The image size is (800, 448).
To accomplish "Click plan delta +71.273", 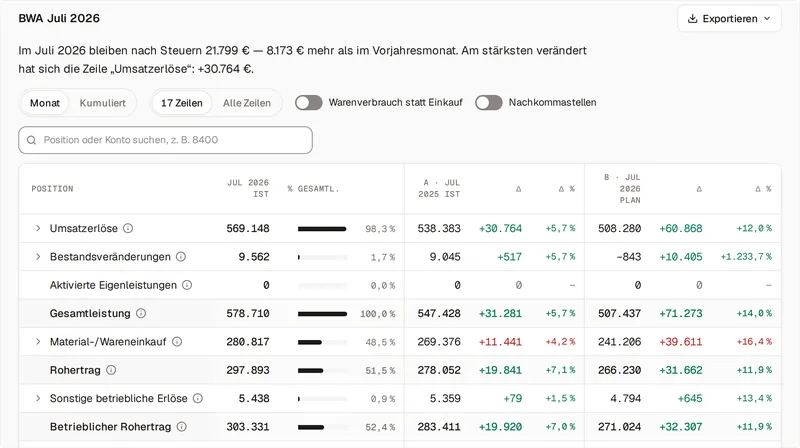I will [681, 313].
